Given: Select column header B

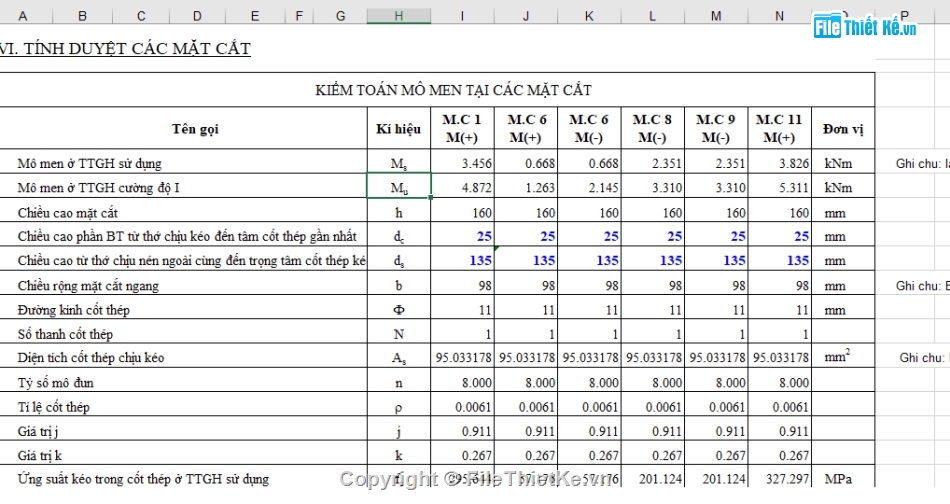Looking at the screenshot, I should tap(82, 16).
